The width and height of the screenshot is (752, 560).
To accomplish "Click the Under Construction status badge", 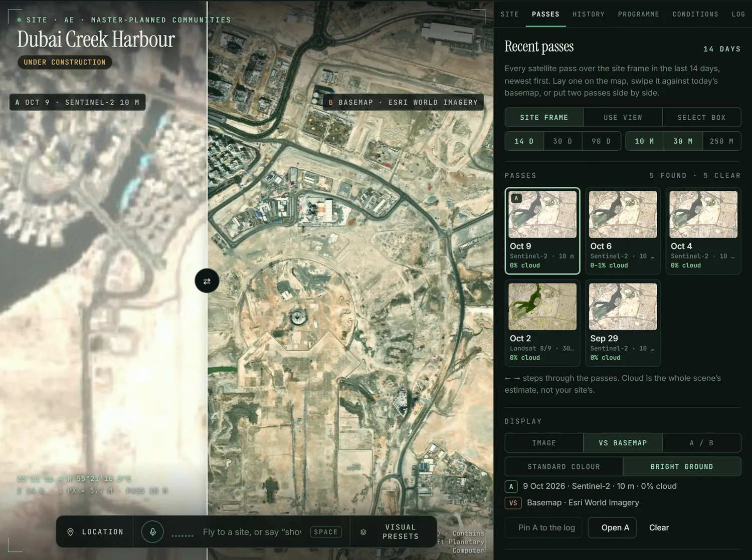I will coord(65,62).
